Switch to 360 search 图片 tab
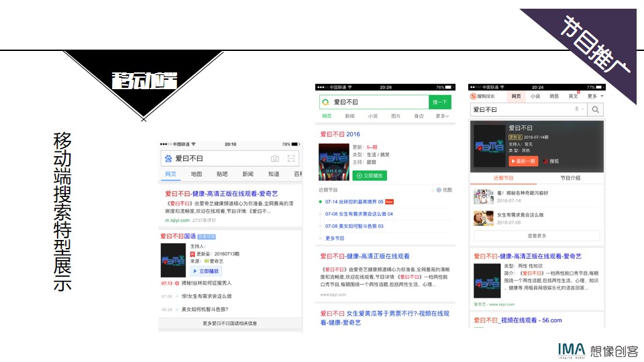Viewport: 644px width, 362px height. tap(396, 116)
